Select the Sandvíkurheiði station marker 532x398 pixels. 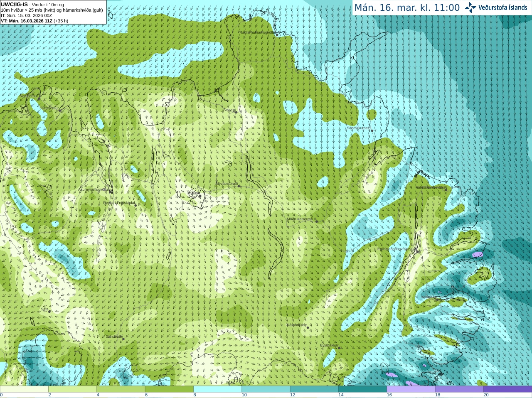[x=372, y=131]
